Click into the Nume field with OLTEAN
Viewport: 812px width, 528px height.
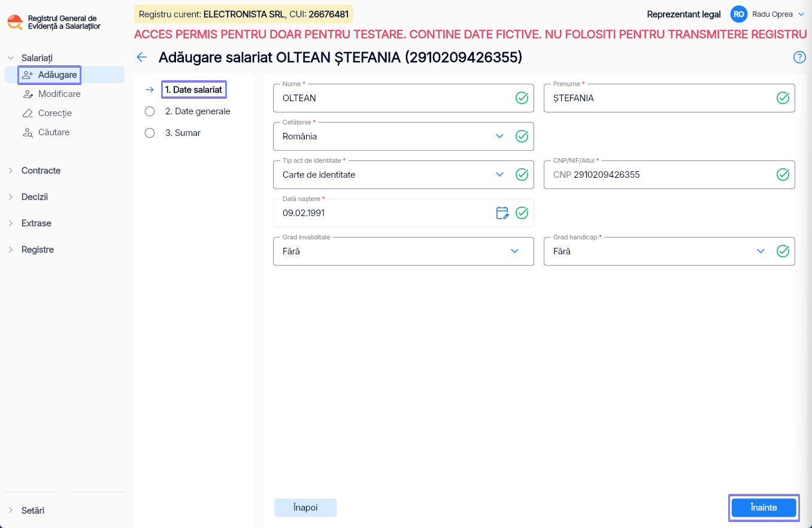tap(403, 98)
